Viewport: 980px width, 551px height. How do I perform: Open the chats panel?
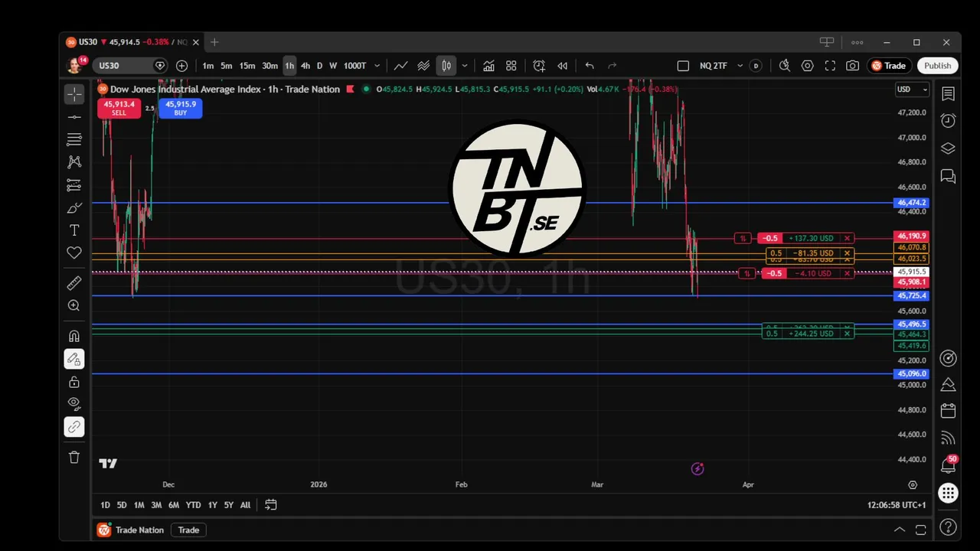tap(948, 177)
